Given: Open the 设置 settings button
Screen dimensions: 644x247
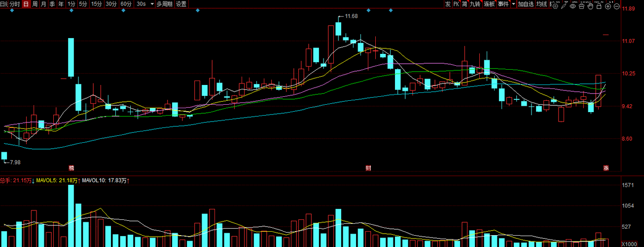Looking at the screenshot, I should point(181,4).
